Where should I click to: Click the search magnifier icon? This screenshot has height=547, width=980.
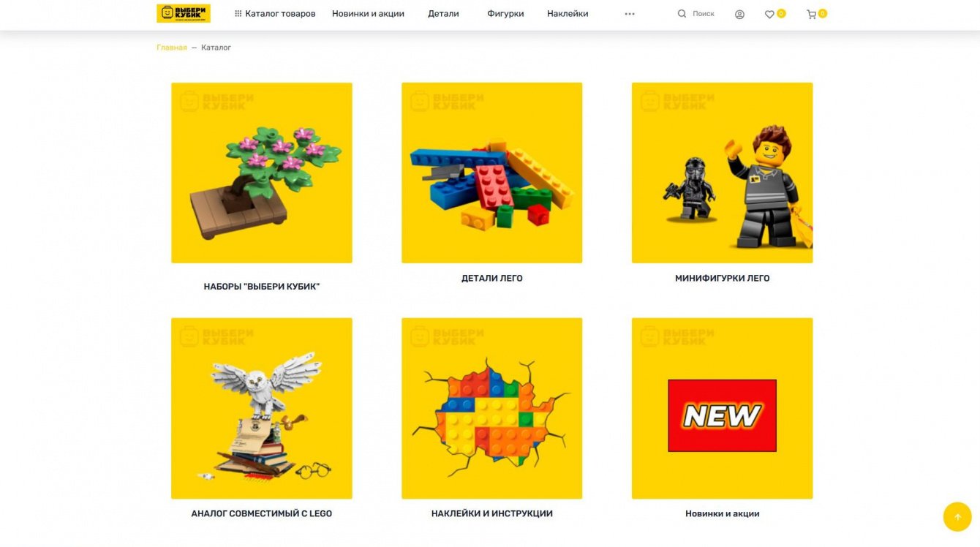point(682,13)
